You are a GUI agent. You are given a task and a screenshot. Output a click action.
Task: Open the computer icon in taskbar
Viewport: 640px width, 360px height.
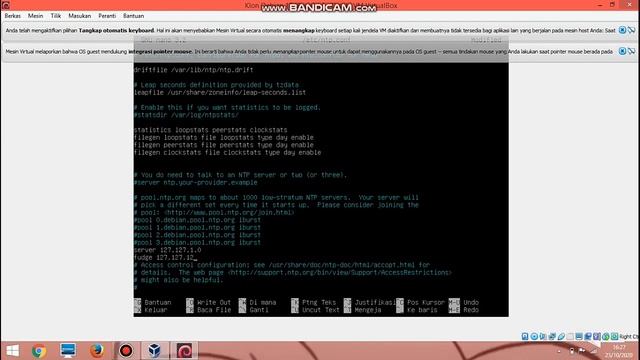coord(68,351)
